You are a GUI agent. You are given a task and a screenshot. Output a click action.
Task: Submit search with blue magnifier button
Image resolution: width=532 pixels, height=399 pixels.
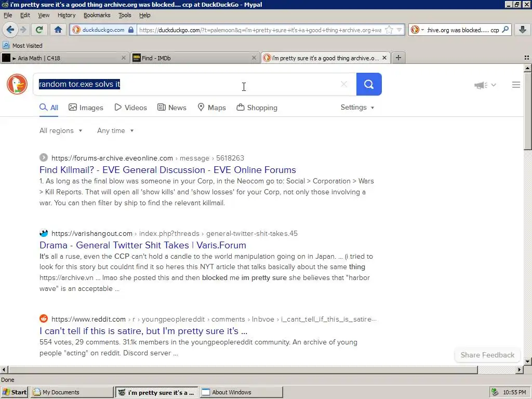click(369, 84)
